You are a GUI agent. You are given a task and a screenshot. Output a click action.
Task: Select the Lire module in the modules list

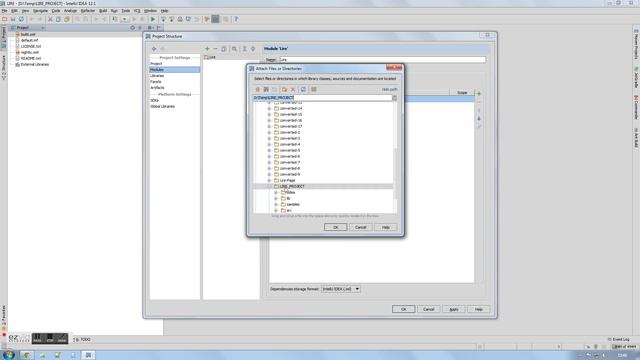210,58
